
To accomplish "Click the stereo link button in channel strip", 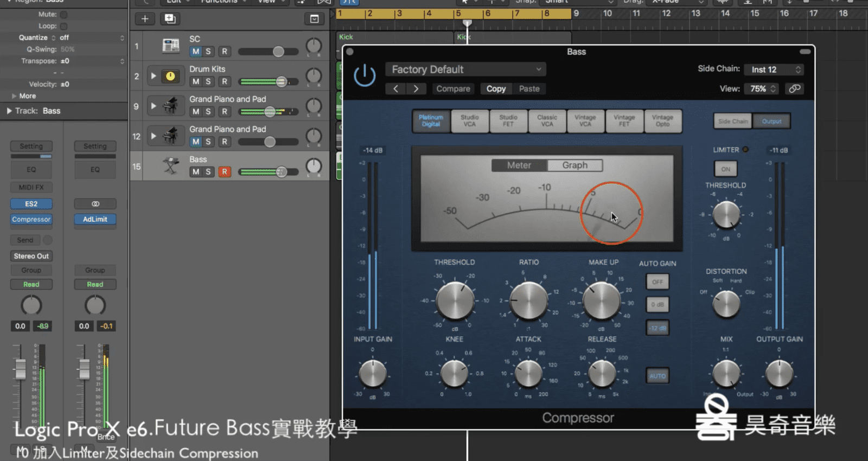I will click(95, 204).
